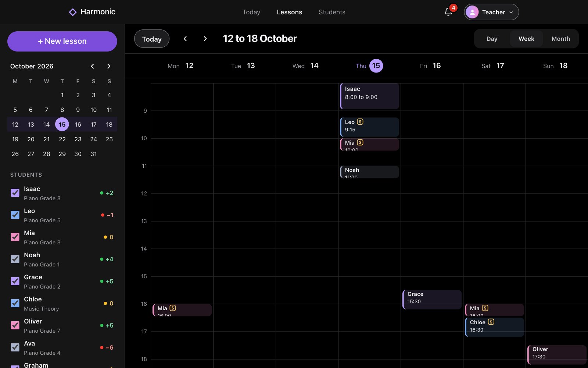588x368 pixels.
Task: Switch calendar to Day view
Action: coord(492,39)
